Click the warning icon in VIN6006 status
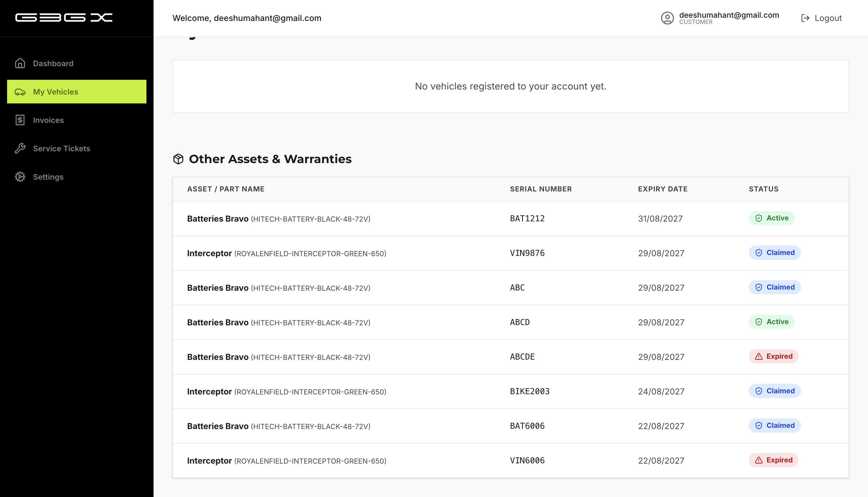Image resolution: width=868 pixels, height=497 pixels. click(759, 460)
